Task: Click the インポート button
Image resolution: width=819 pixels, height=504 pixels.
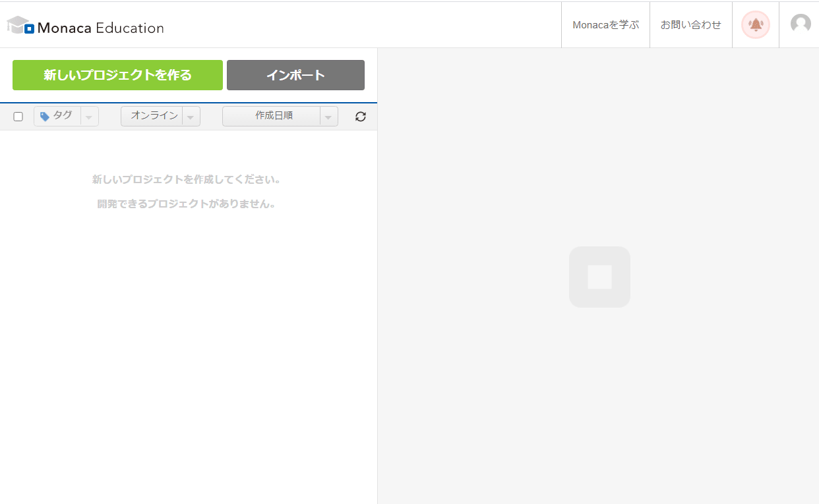Action: (295, 75)
